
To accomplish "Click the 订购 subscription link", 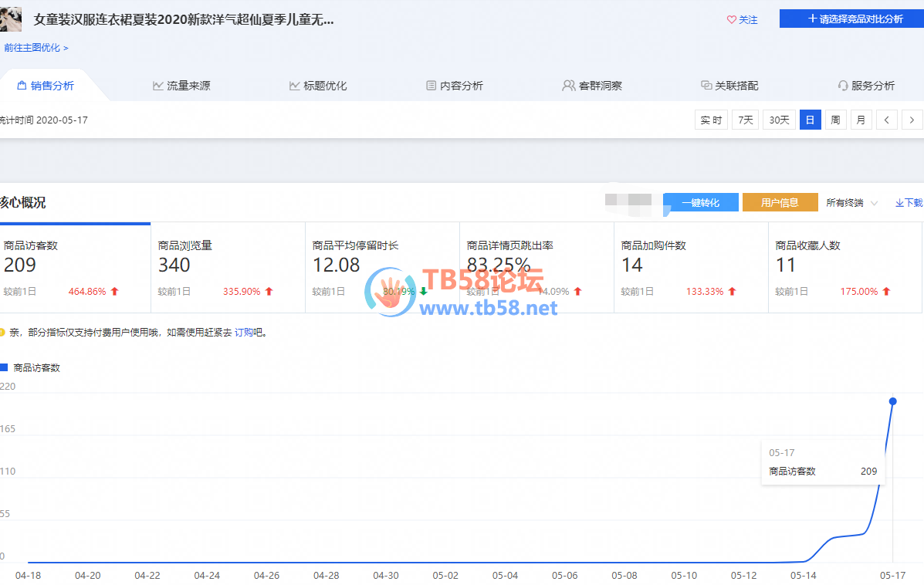I will [244, 333].
